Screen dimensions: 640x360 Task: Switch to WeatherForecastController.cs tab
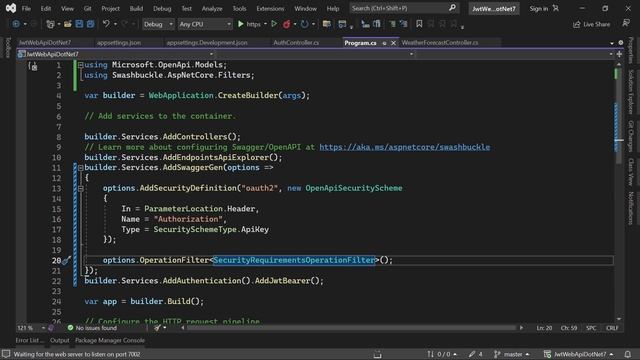440,42
